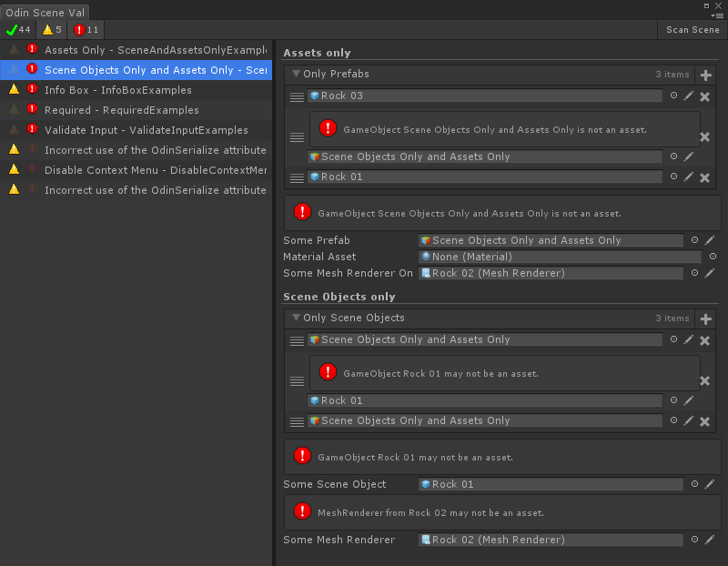This screenshot has height=566, width=728.
Task: Edit the Some Prefab reference
Action: coord(710,240)
